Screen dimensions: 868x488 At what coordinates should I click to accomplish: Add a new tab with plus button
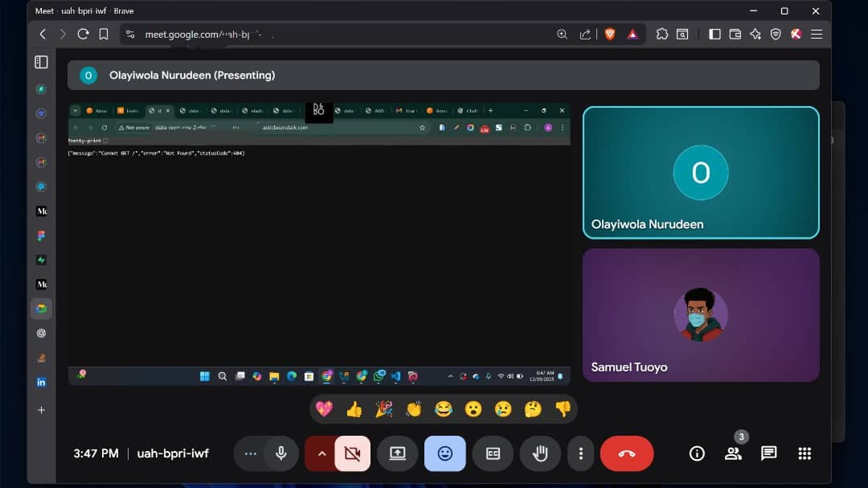(x=42, y=411)
